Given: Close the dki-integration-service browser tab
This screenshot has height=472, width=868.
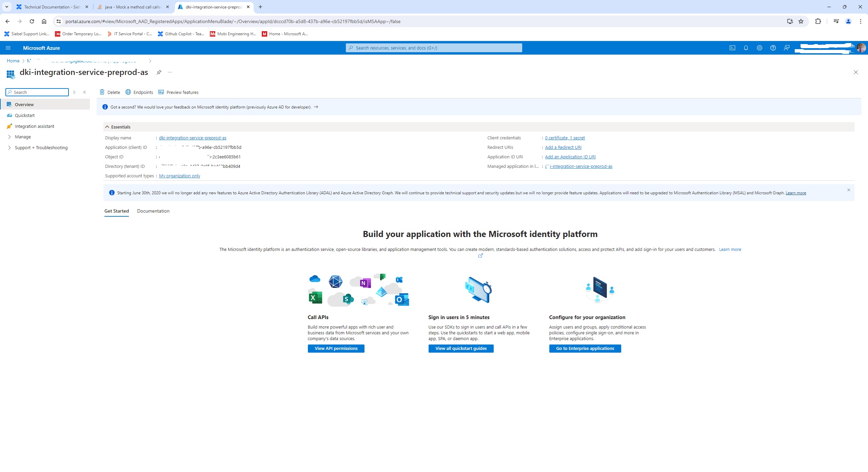Looking at the screenshot, I should (x=248, y=7).
